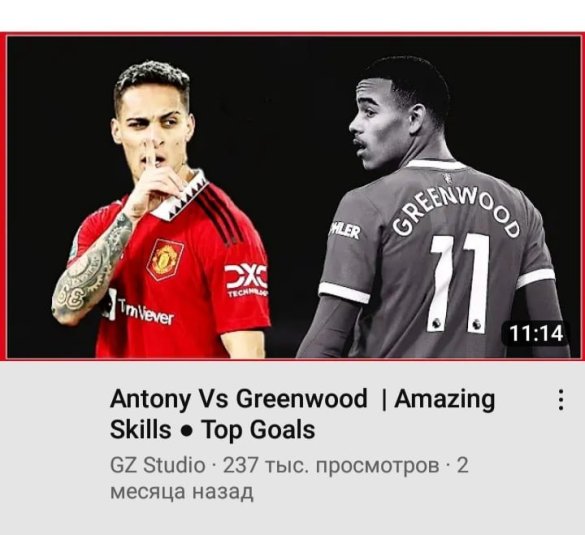Click the 237 тыс. просмотров view count
Image resolution: width=585 pixels, height=535 pixels.
(331, 465)
